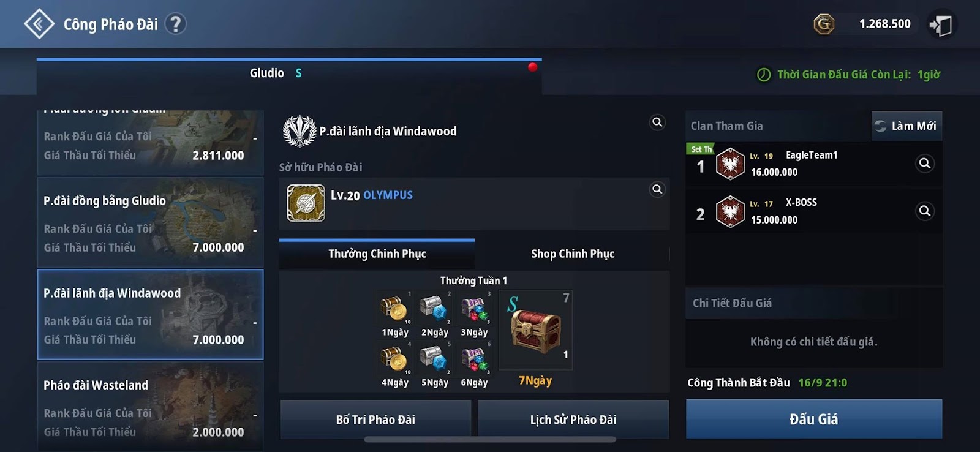Open the help question mark icon
The height and width of the screenshot is (452, 980).
tap(176, 24)
